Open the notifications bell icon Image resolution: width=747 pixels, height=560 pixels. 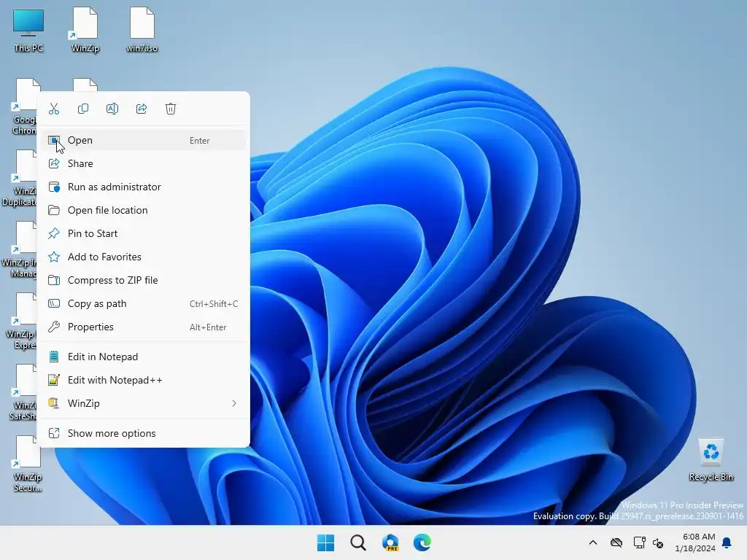pyautogui.click(x=727, y=542)
